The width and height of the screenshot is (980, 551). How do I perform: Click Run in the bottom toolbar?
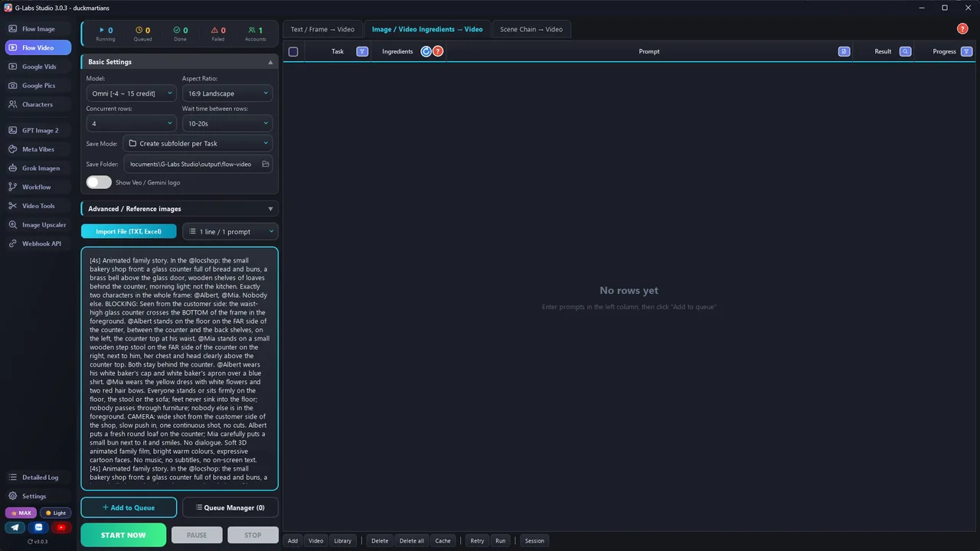(x=500, y=540)
